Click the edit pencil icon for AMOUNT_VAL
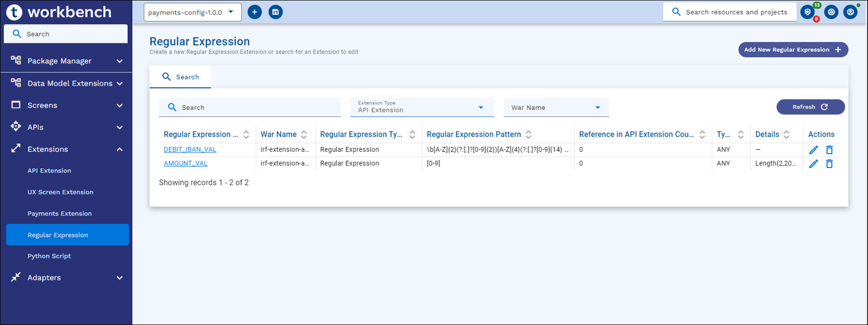The image size is (868, 325). coord(813,164)
